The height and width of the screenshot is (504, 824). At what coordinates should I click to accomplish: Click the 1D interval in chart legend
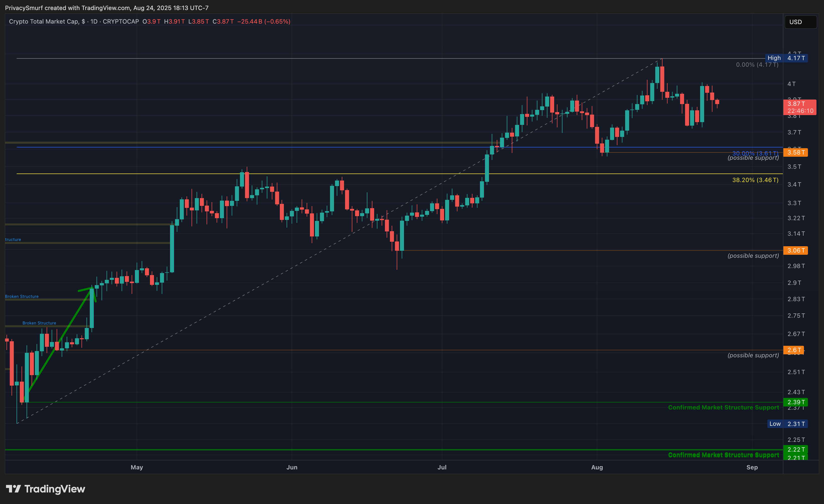(94, 21)
